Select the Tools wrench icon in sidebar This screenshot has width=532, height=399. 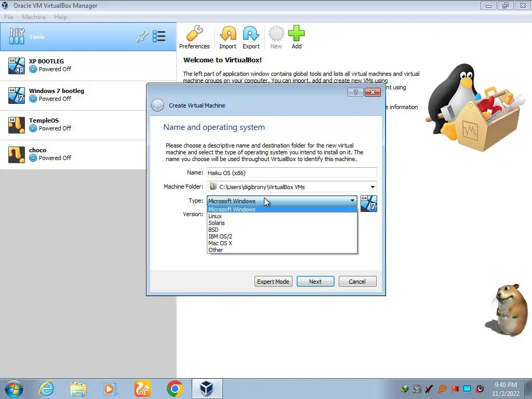[x=17, y=36]
